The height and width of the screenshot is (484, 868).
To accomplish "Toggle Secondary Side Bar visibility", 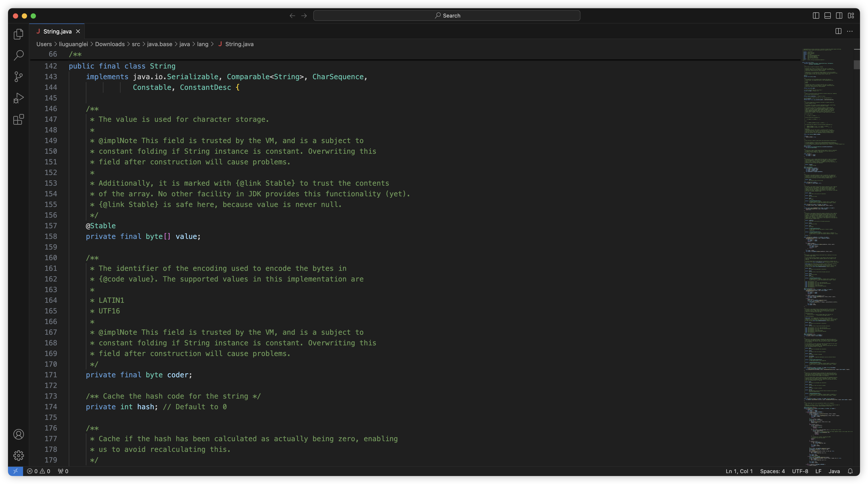I will (x=839, y=16).
